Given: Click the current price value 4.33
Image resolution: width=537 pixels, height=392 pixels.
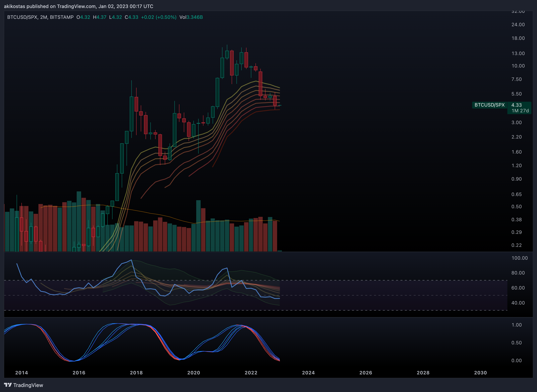Looking at the screenshot, I should tap(517, 105).
